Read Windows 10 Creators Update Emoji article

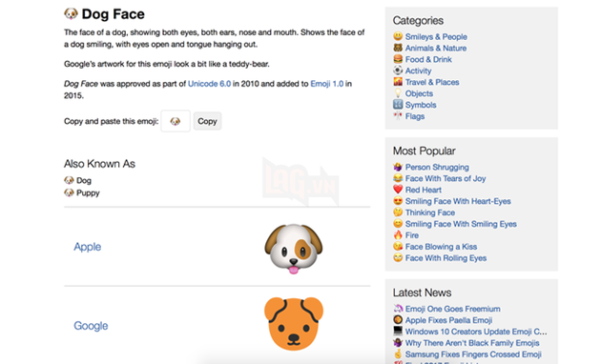tap(476, 332)
